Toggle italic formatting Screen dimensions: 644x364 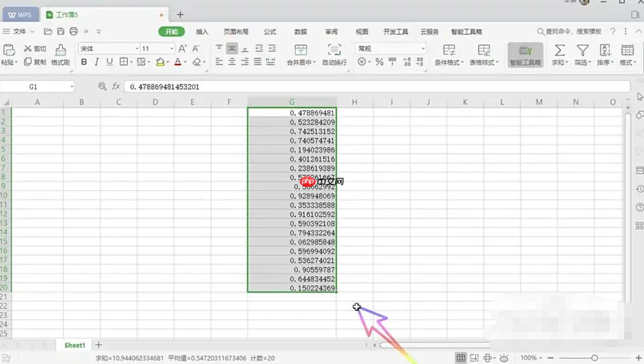[97, 62]
